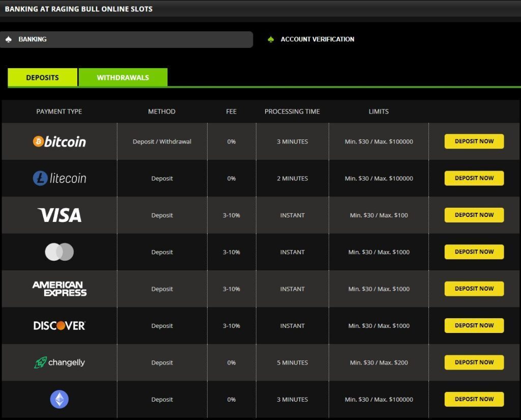
Task: Click the 'Deposit' method in the Changelly row
Action: point(162,363)
